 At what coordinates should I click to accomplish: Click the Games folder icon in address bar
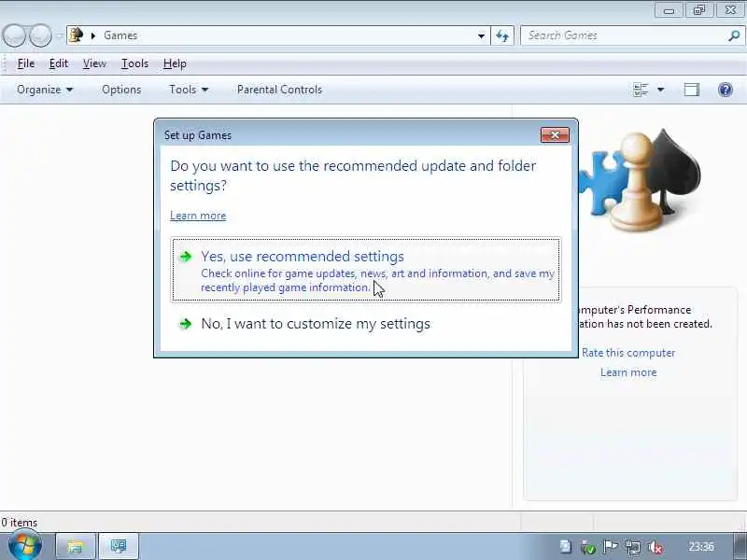click(x=77, y=35)
